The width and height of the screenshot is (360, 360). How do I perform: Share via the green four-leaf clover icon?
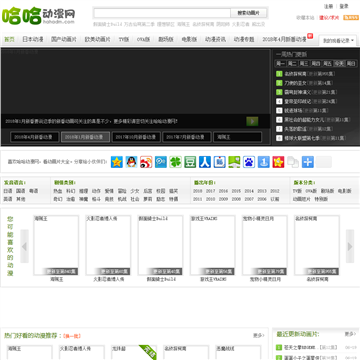[175, 162]
